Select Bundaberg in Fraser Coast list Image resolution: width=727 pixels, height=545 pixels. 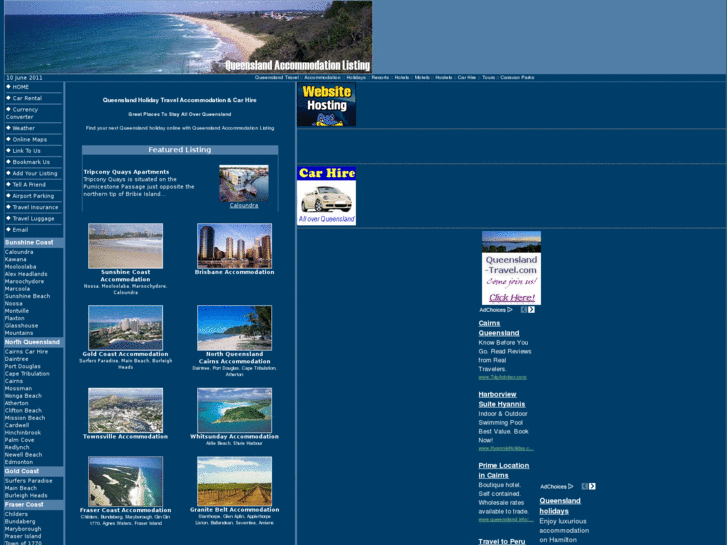tap(20, 521)
